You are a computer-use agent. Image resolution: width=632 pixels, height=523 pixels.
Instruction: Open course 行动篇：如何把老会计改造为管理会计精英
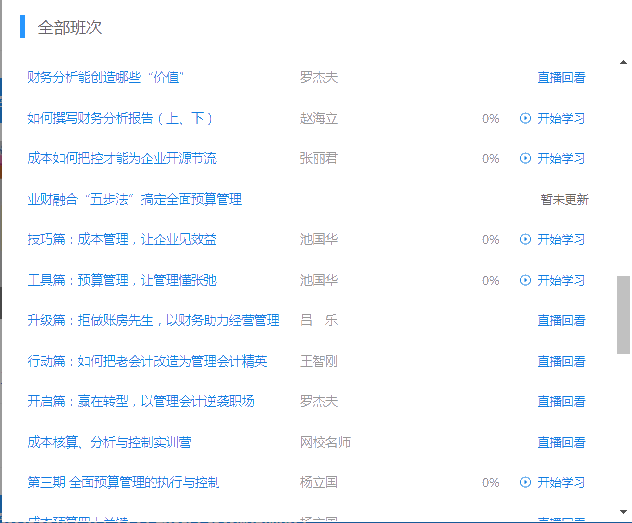click(147, 361)
